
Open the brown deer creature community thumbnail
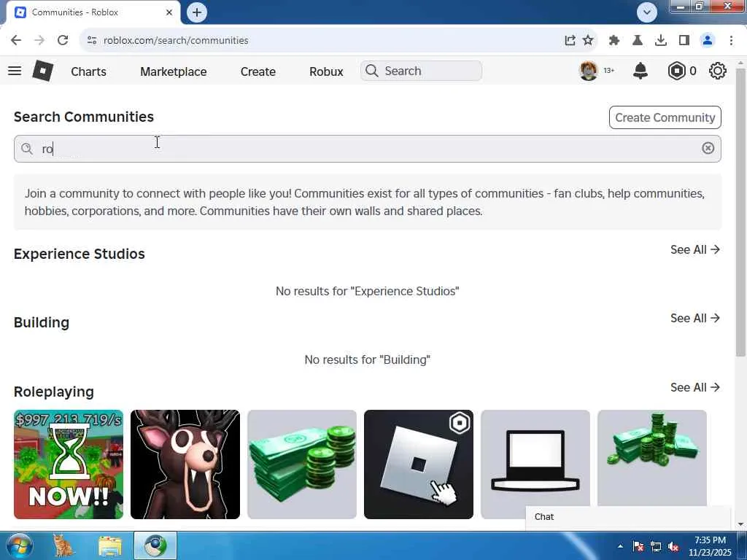[x=185, y=464]
